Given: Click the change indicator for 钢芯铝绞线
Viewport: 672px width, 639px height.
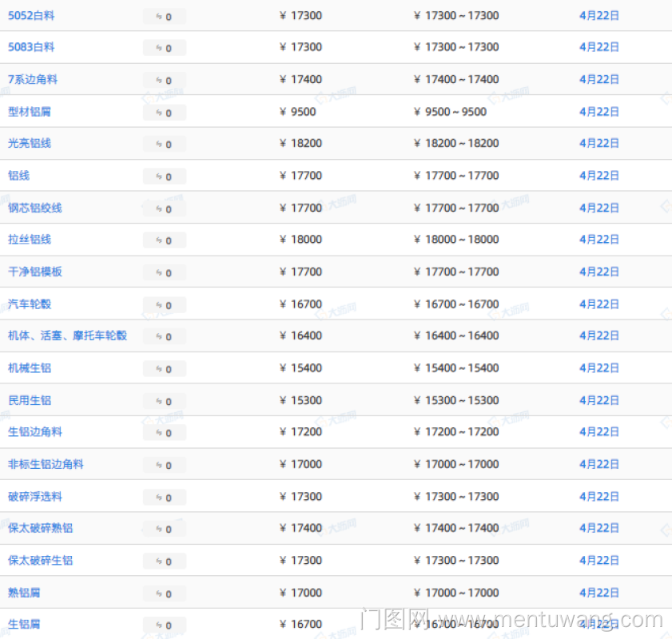Looking at the screenshot, I should tap(164, 208).
